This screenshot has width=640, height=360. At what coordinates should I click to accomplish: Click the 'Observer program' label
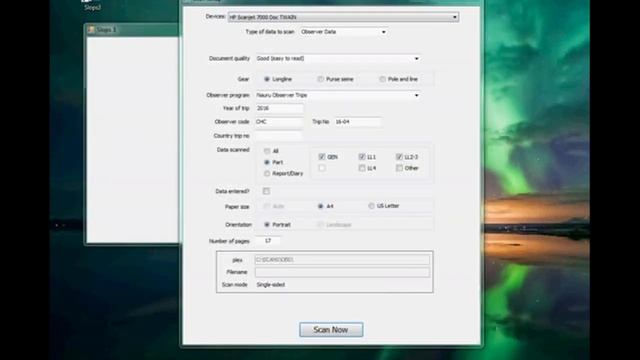228,95
